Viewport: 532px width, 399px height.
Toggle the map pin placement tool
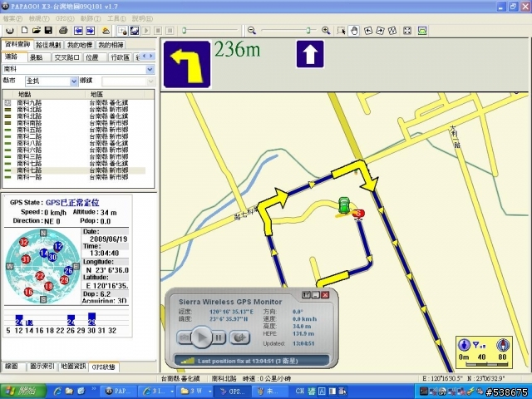point(122,31)
